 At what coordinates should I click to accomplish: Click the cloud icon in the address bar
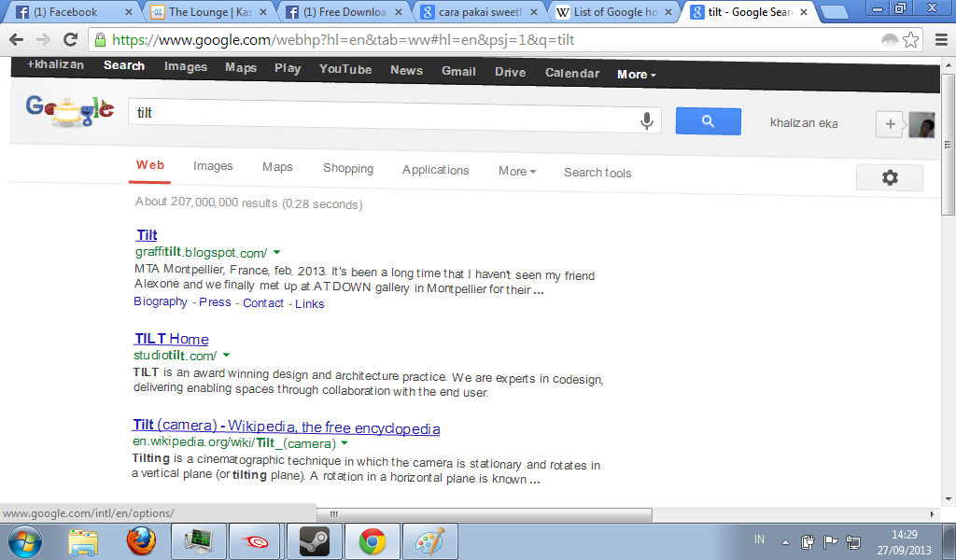point(890,40)
